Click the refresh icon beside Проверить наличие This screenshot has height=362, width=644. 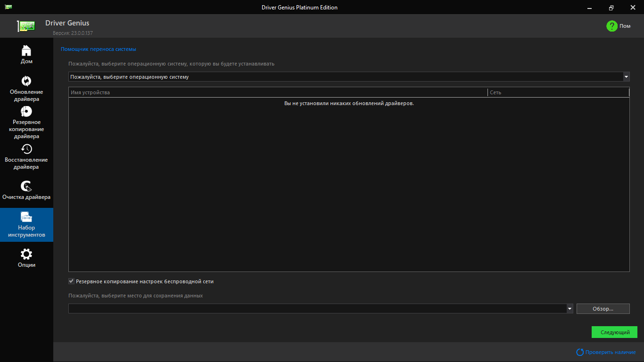(x=580, y=352)
